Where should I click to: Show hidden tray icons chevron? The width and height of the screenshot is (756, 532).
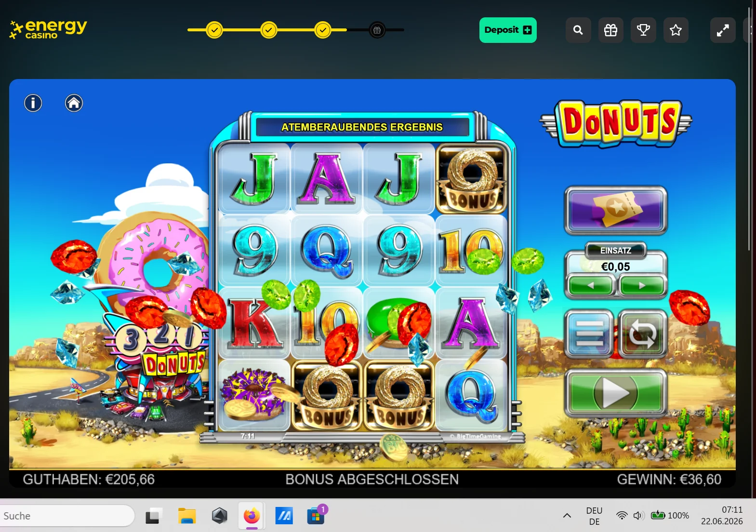567,516
